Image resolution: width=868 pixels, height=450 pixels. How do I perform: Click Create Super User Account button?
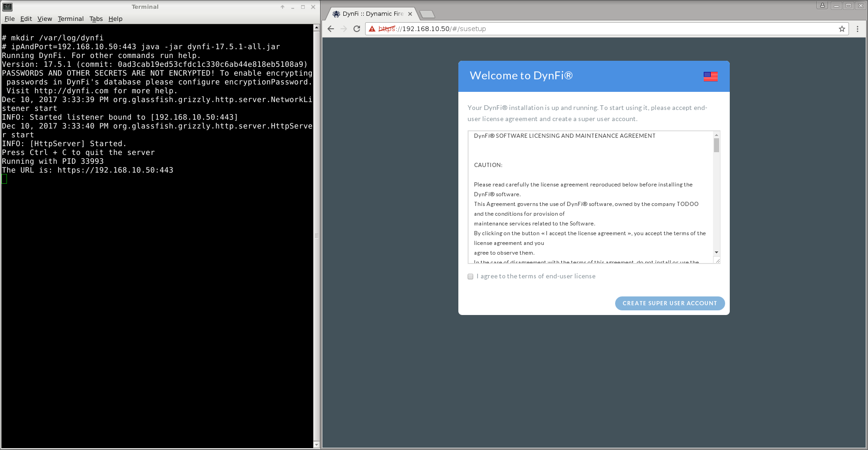point(669,303)
